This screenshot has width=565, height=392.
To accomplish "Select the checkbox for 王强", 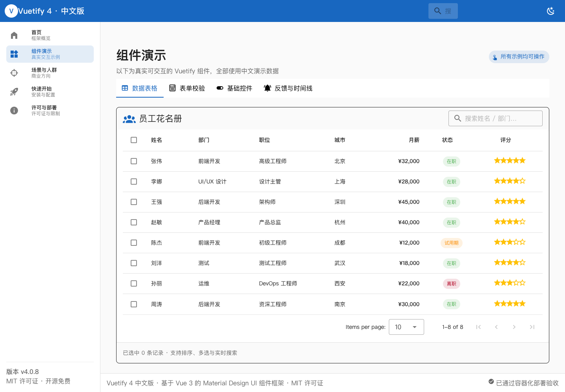I will coord(134,202).
